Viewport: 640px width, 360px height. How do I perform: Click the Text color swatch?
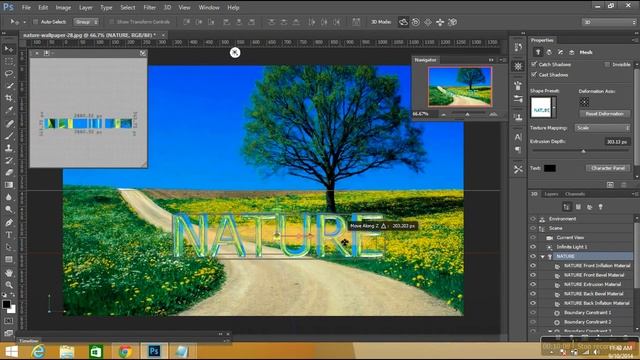[549, 168]
